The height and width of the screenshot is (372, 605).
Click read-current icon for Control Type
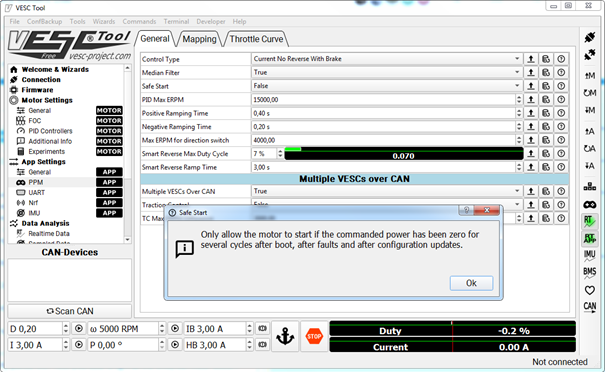click(x=531, y=59)
